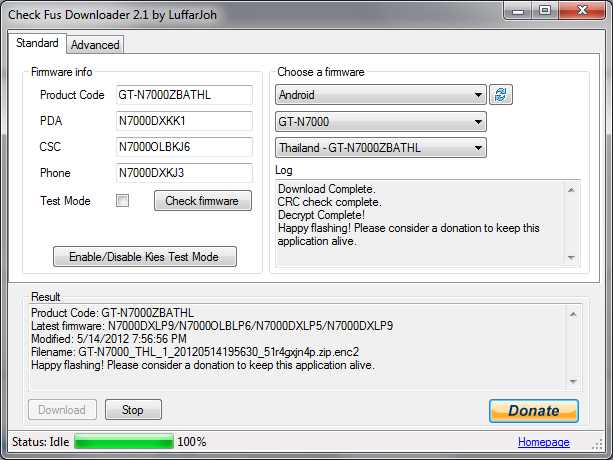Open the GT-N7000 model dropdown
Viewport: 613px width, 460px height.
(x=381, y=122)
